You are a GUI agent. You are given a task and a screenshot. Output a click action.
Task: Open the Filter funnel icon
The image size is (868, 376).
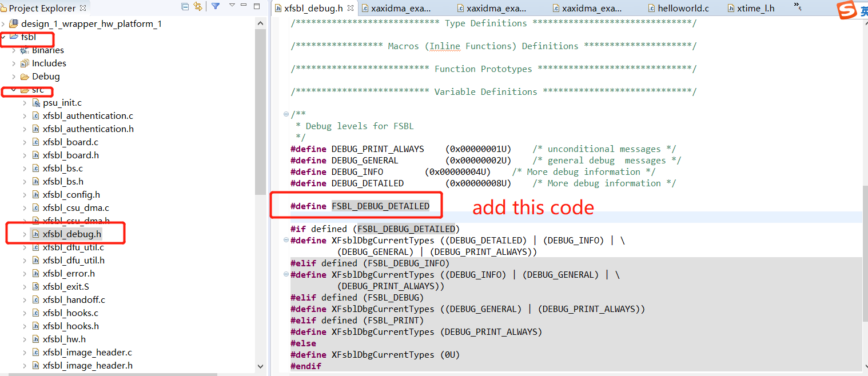(215, 6)
